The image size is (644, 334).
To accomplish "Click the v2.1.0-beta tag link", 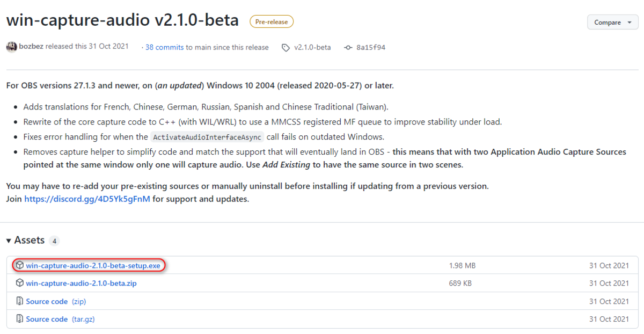I will (312, 47).
